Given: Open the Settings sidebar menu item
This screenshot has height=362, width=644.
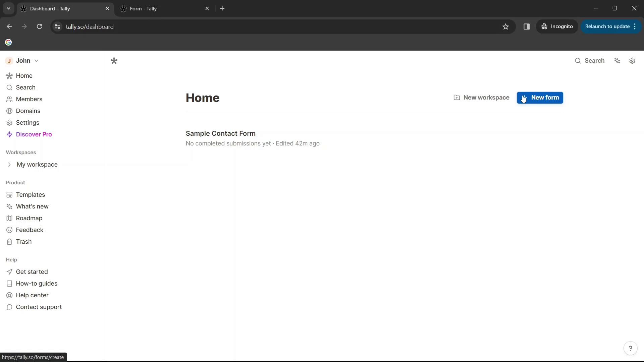Looking at the screenshot, I should coord(28,122).
